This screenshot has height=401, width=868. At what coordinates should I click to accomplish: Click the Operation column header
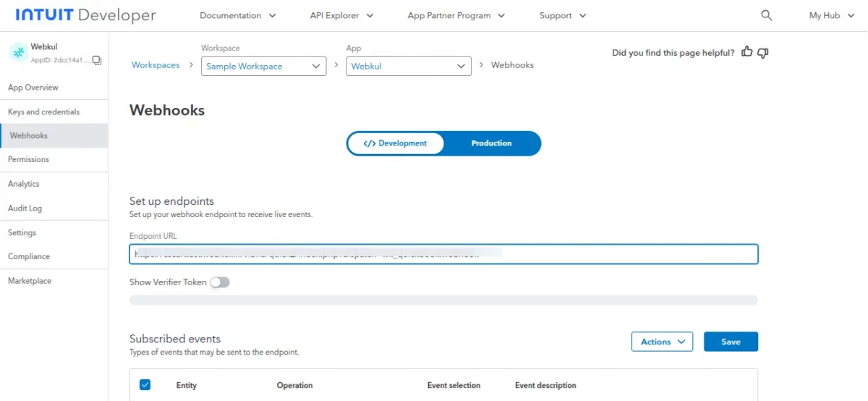click(x=294, y=385)
